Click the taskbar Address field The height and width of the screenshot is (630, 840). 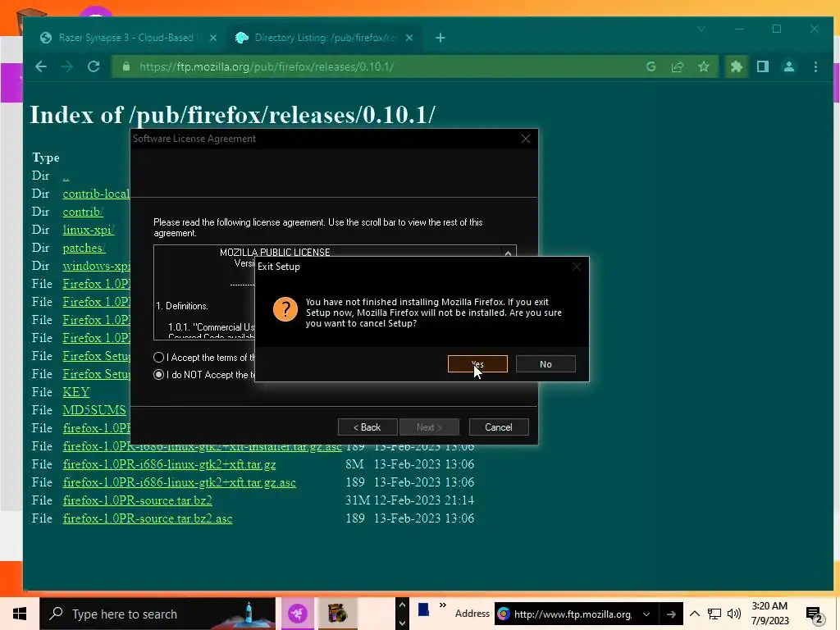(572, 614)
